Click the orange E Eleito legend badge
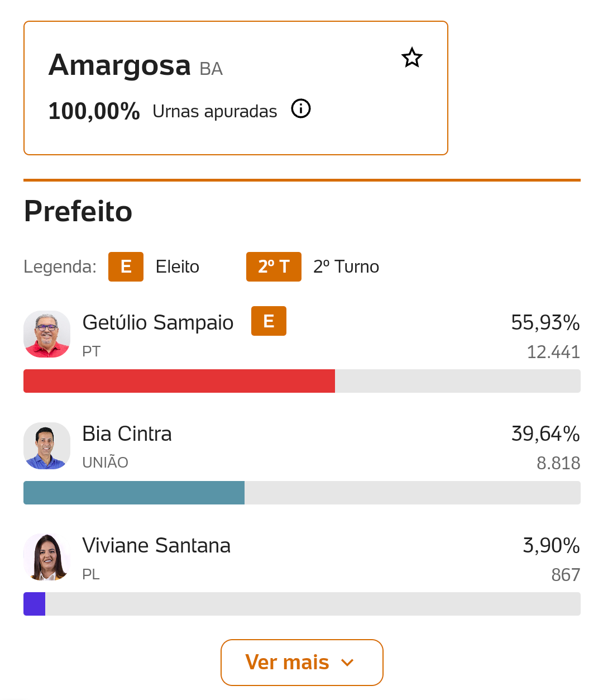The width and height of the screenshot is (603, 700). pyautogui.click(x=126, y=266)
